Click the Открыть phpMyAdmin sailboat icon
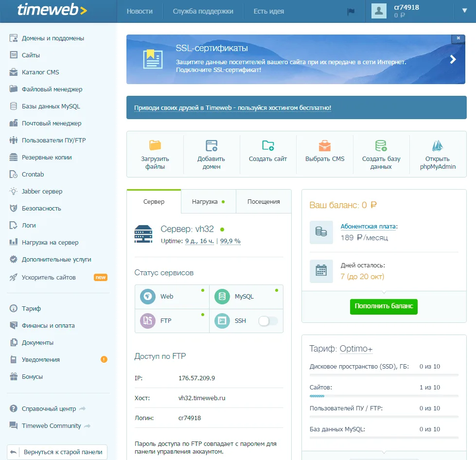Screen dimensions: 476x460 pos(438,145)
